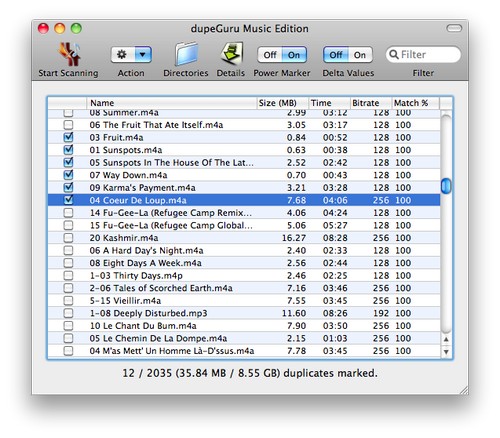Select the row 03 Fruit.m4a

(x=244, y=137)
